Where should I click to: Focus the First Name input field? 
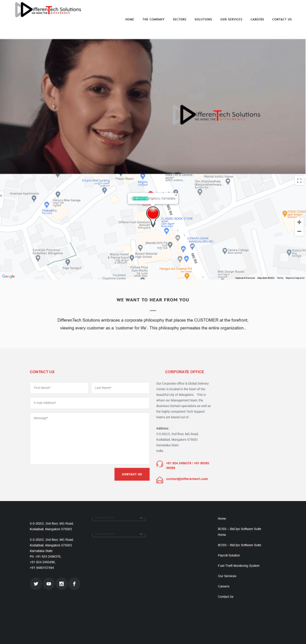[x=59, y=388]
